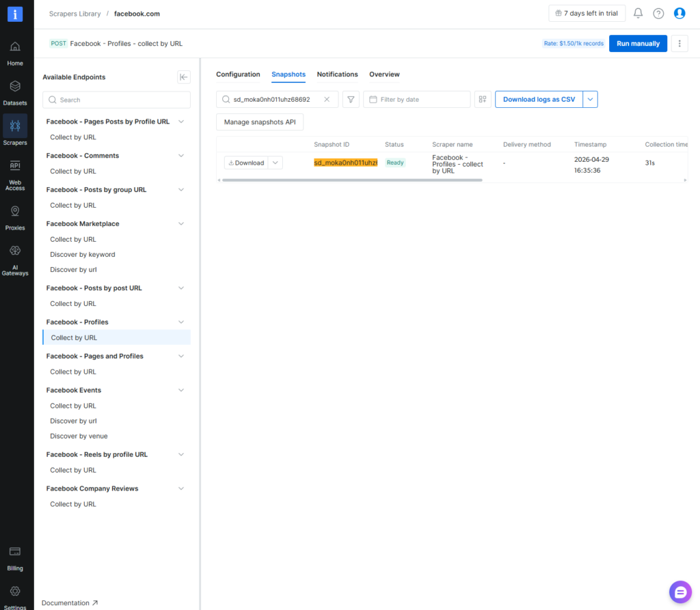Click the Rate: $1.50/1k records label
The height and width of the screenshot is (610, 700).
(574, 43)
